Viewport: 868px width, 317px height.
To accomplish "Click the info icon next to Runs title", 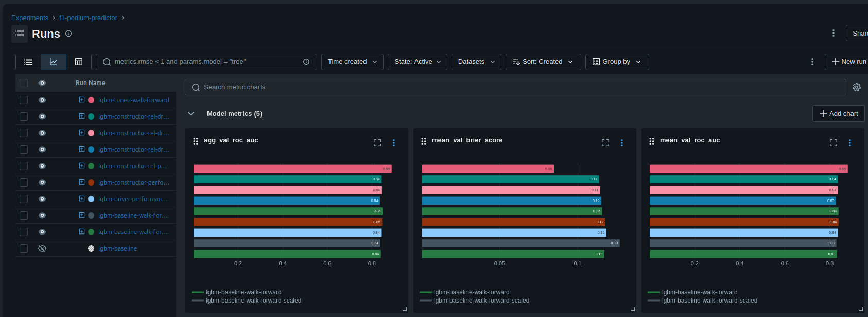I will (x=68, y=34).
